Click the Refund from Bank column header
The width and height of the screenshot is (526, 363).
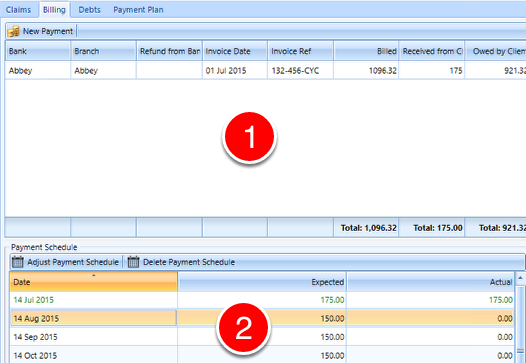(x=169, y=51)
